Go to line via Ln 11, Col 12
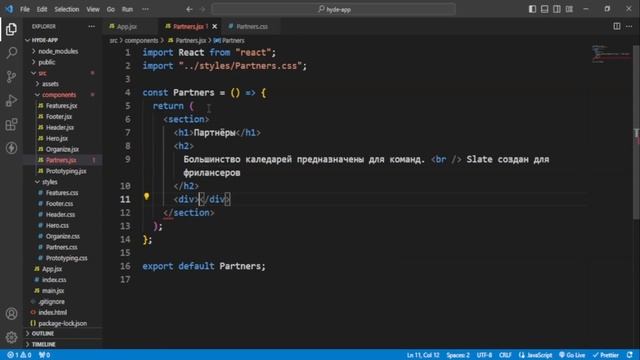This screenshot has height=360, width=640. tap(423, 355)
